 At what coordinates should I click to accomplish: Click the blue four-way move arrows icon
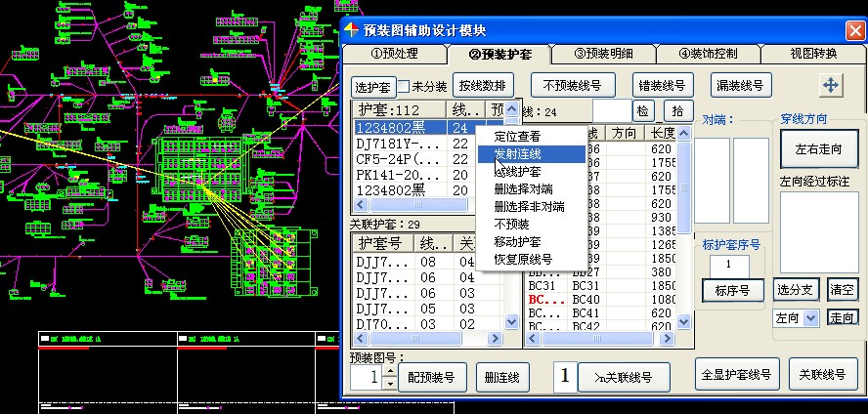(831, 86)
